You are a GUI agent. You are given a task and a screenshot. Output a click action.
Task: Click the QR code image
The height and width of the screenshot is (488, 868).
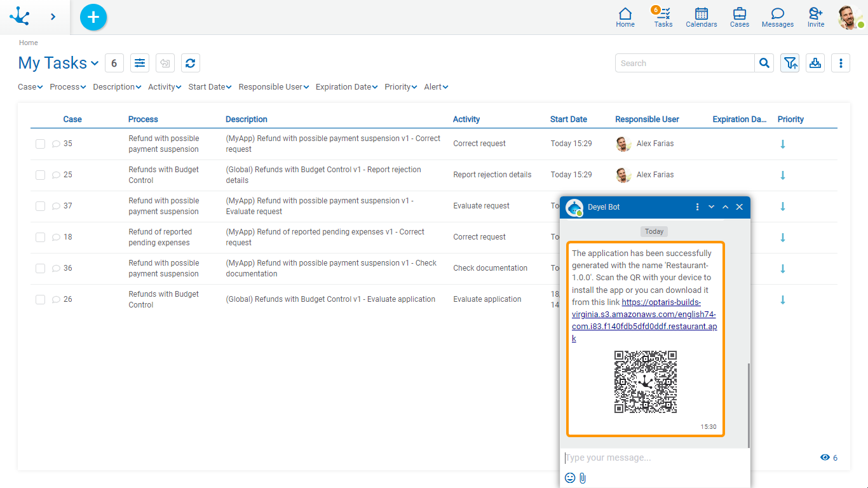(646, 382)
